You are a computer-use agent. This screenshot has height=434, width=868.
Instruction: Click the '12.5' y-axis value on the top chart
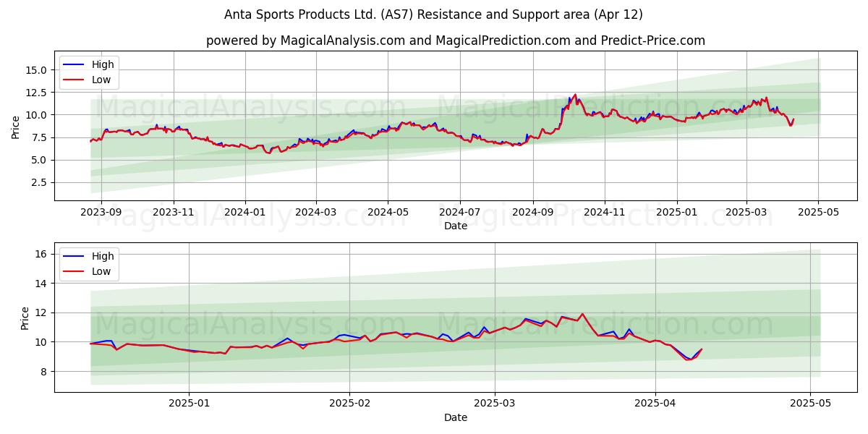[x=37, y=93]
